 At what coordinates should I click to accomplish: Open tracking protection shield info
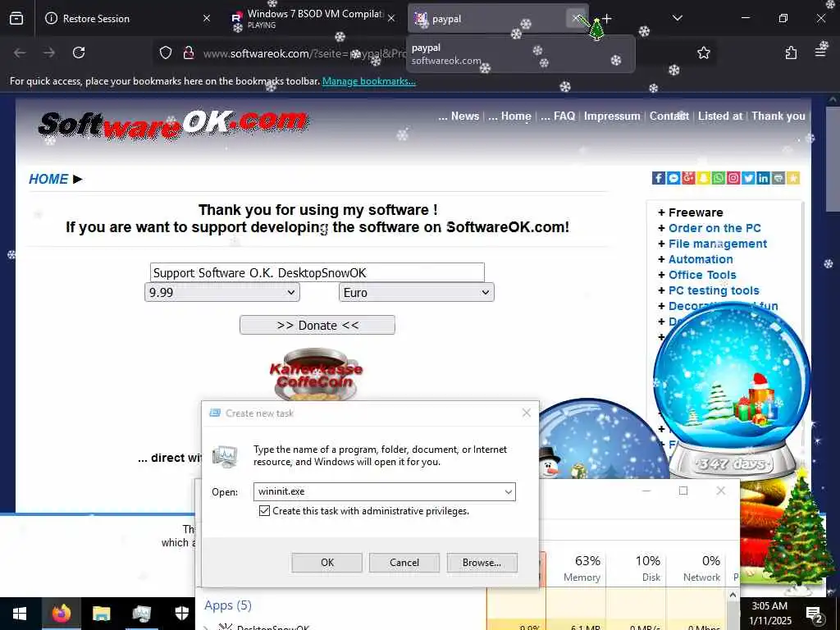[166, 52]
